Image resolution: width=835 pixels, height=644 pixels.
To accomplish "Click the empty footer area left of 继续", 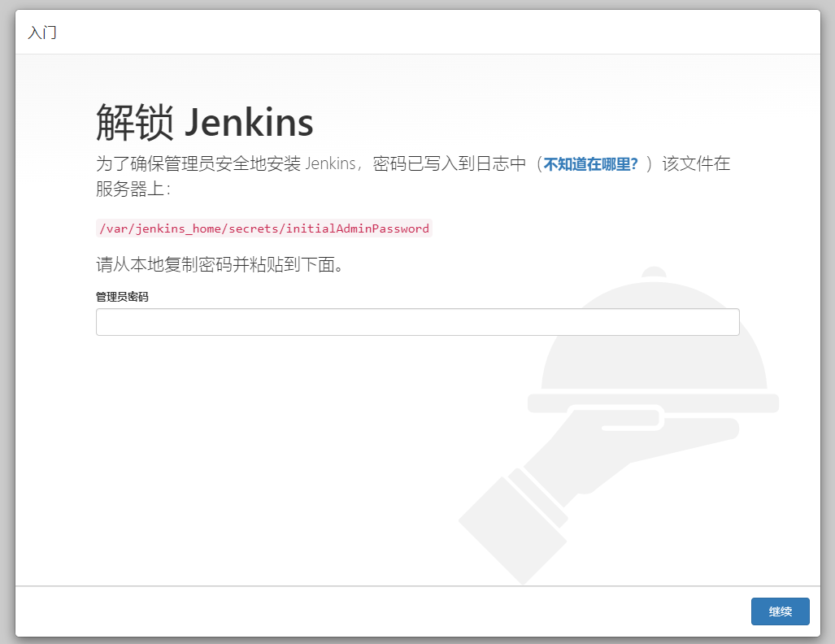I will [x=366, y=611].
